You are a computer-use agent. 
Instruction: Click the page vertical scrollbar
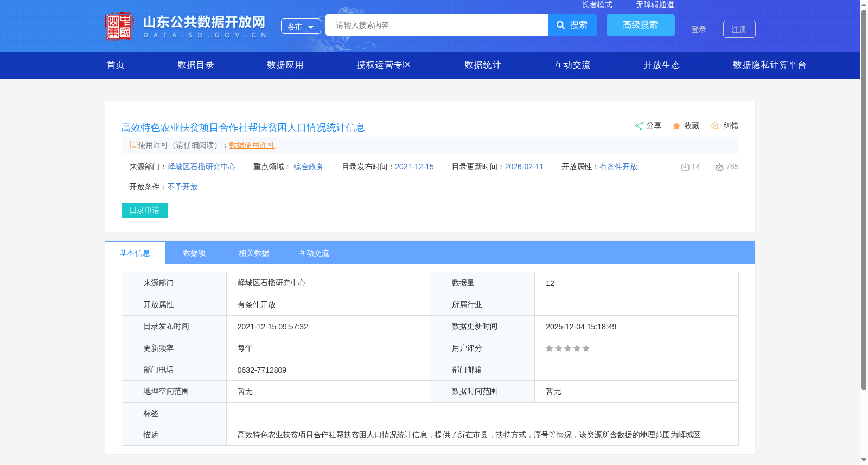(x=864, y=200)
